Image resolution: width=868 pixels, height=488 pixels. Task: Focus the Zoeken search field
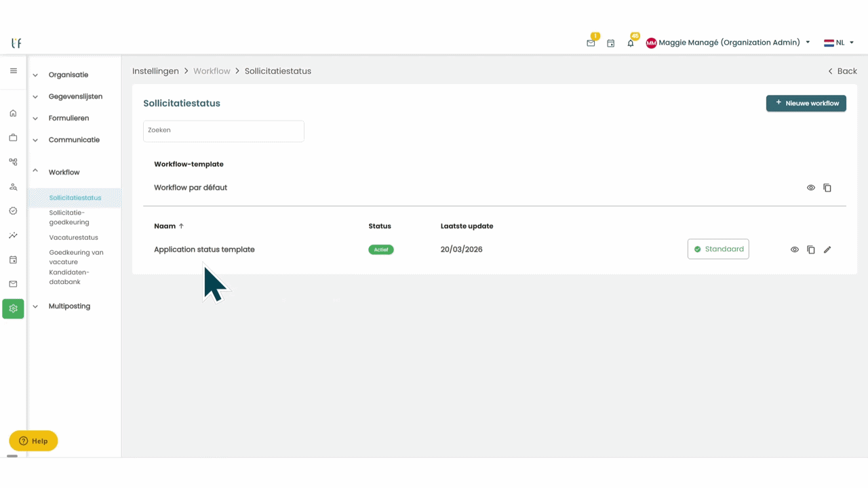click(224, 131)
